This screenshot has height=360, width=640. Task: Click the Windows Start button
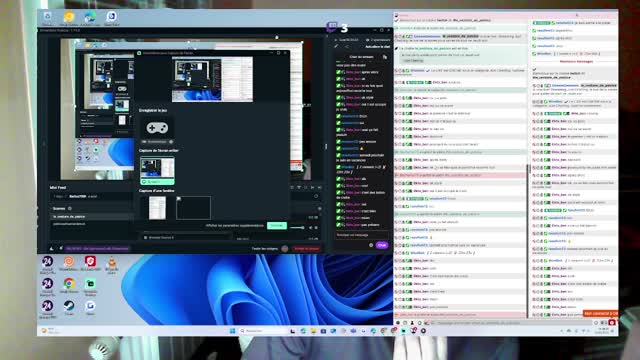(232, 331)
